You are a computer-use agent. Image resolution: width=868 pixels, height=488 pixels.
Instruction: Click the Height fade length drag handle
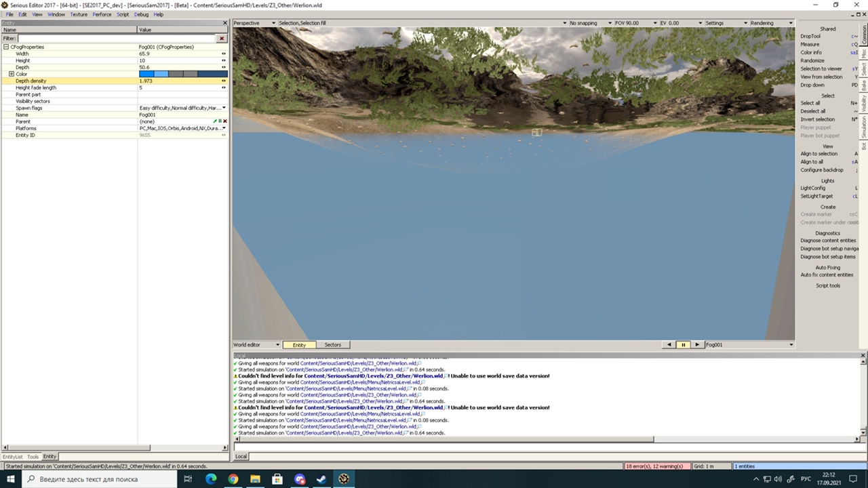[224, 87]
